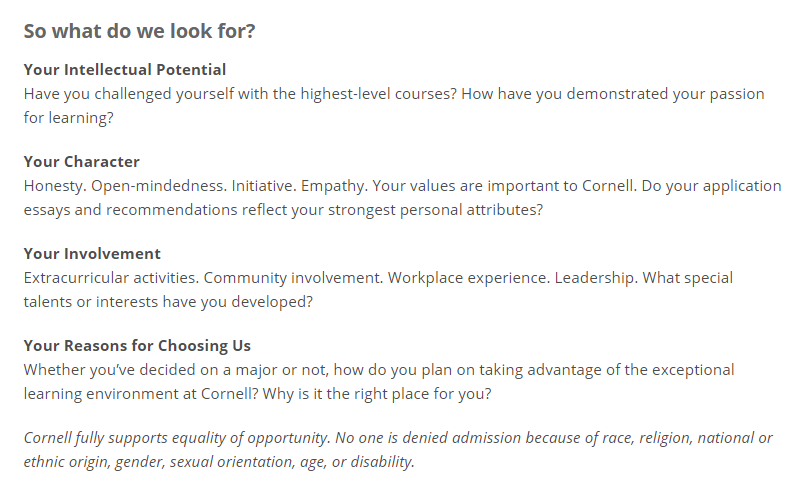Screen dimensions: 810x486
Task: Click the word 'Empathy' in the paragraph
Action: [x=333, y=186]
